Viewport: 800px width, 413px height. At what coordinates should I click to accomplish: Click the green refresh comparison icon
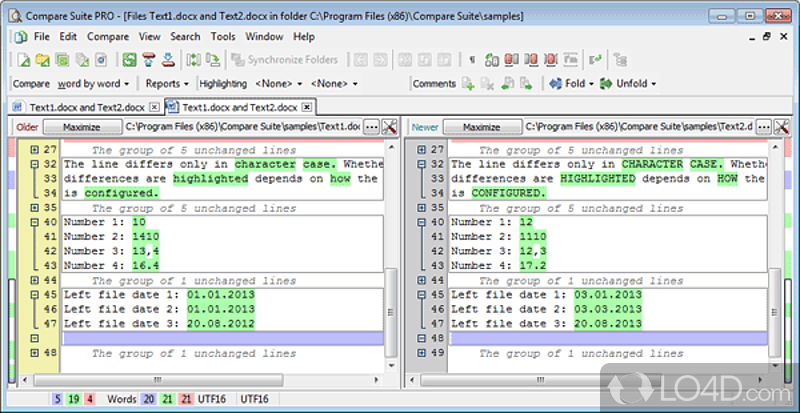[x=130, y=60]
